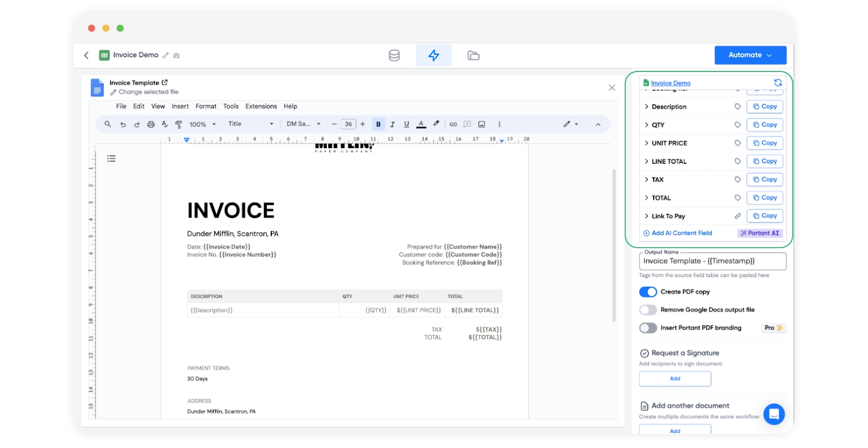Viewport: 868px width, 448px height.
Task: Copy the LINE TOTAL field tag
Action: pos(764,161)
